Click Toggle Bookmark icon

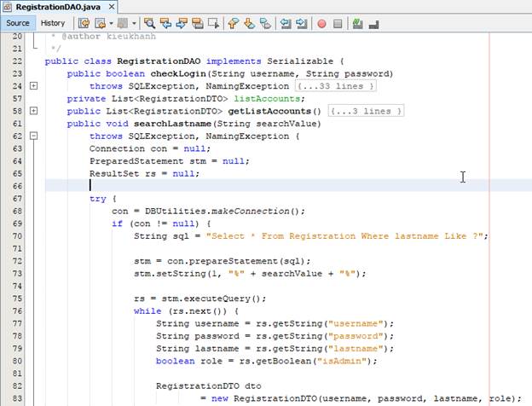(x=265, y=23)
